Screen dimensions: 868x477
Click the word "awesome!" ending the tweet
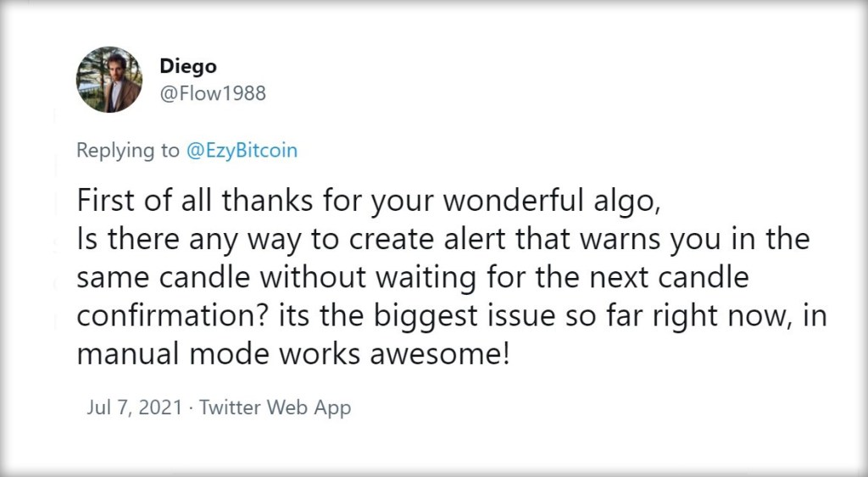coord(440,352)
